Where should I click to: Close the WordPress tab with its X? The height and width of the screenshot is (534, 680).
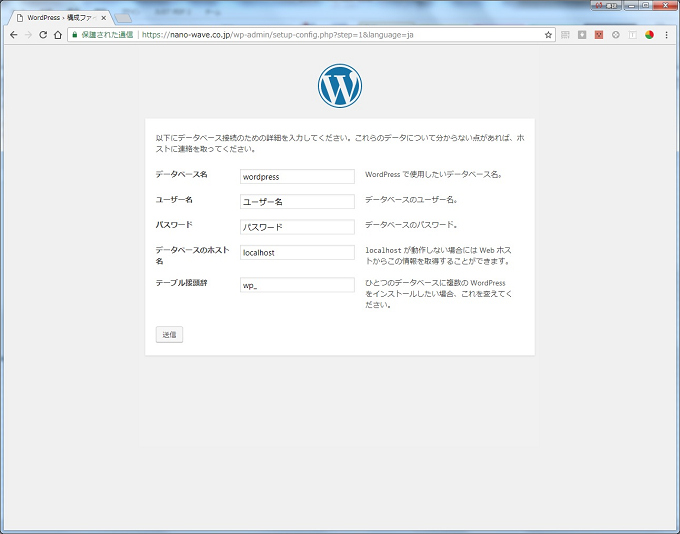tap(103, 18)
